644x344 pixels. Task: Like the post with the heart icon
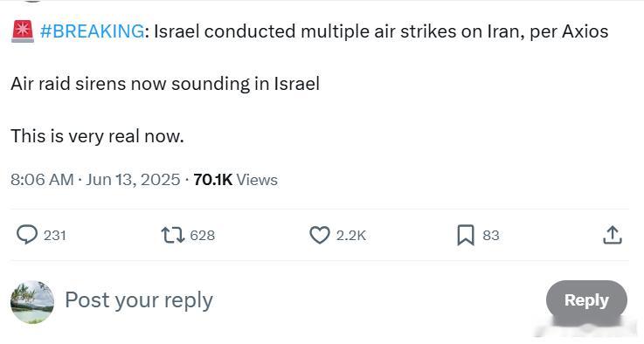pyautogui.click(x=320, y=235)
